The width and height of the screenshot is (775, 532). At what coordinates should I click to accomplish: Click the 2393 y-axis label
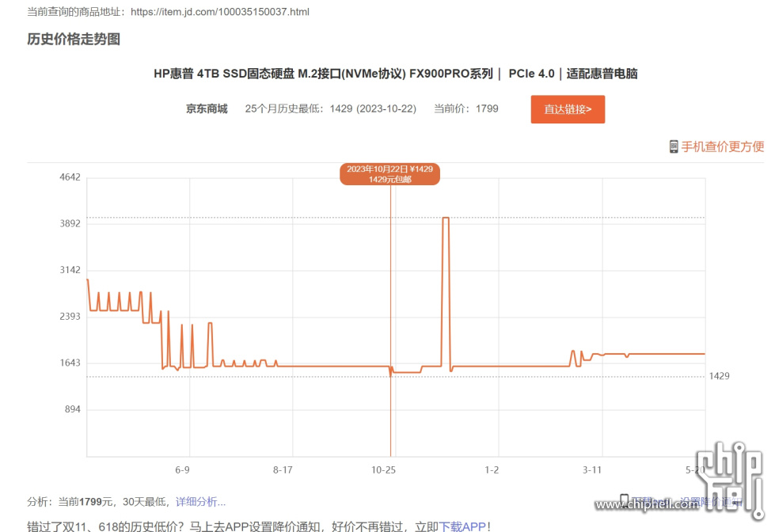point(70,317)
